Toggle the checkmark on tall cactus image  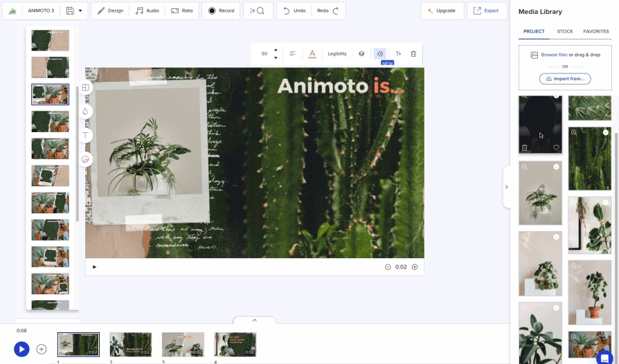tap(606, 132)
